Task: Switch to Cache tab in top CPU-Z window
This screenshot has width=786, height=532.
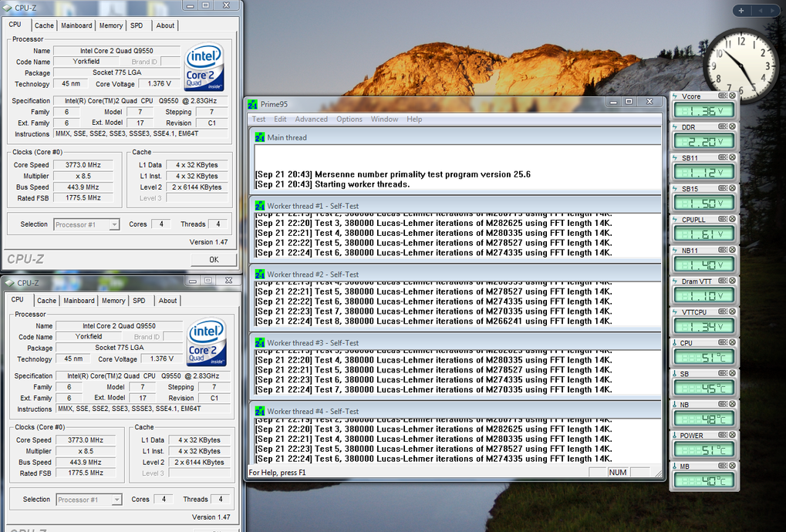Action: click(x=44, y=25)
